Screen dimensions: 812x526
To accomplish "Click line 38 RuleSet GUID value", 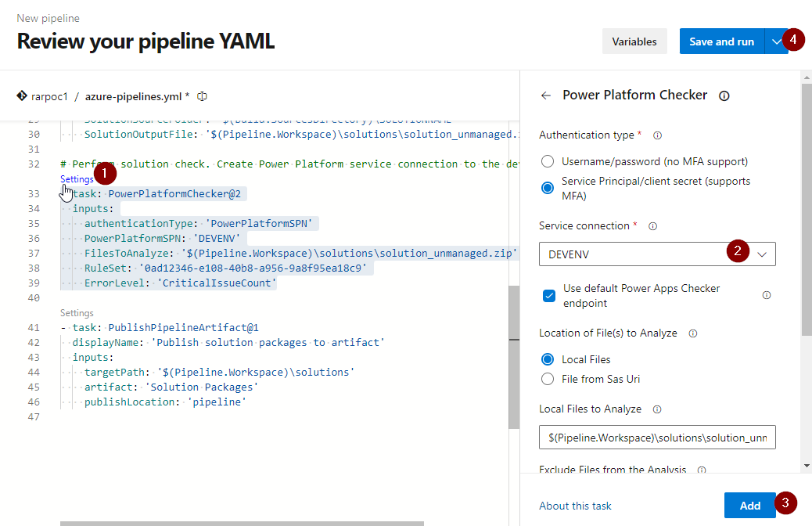I will [253, 268].
